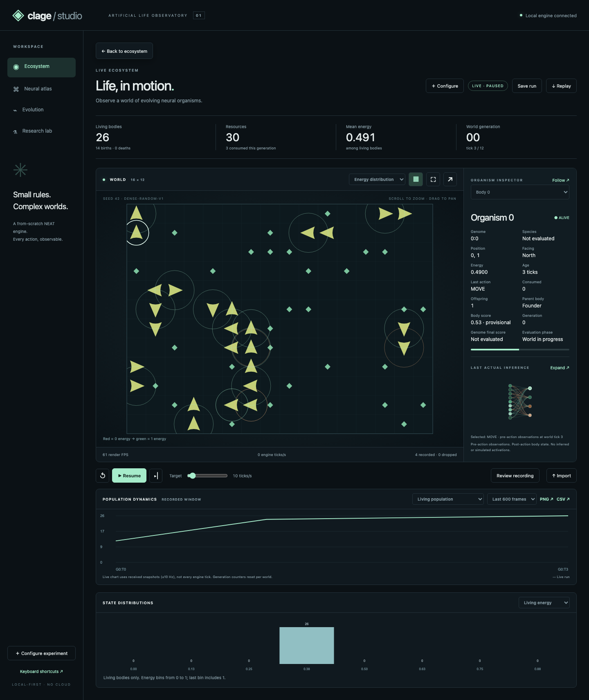Toggle the LIVE · PAUSED status pill
Screen dimensions: 589x700
488,86
